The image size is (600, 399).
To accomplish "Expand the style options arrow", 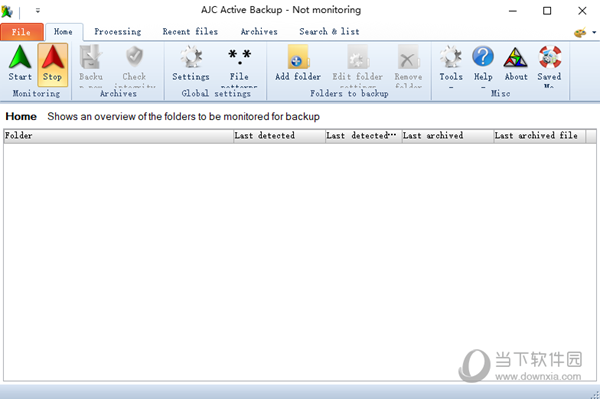I will [x=594, y=33].
